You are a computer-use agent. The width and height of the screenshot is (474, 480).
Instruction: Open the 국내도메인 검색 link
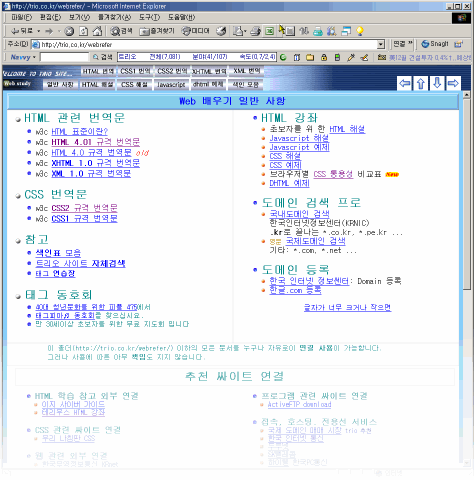[299, 214]
